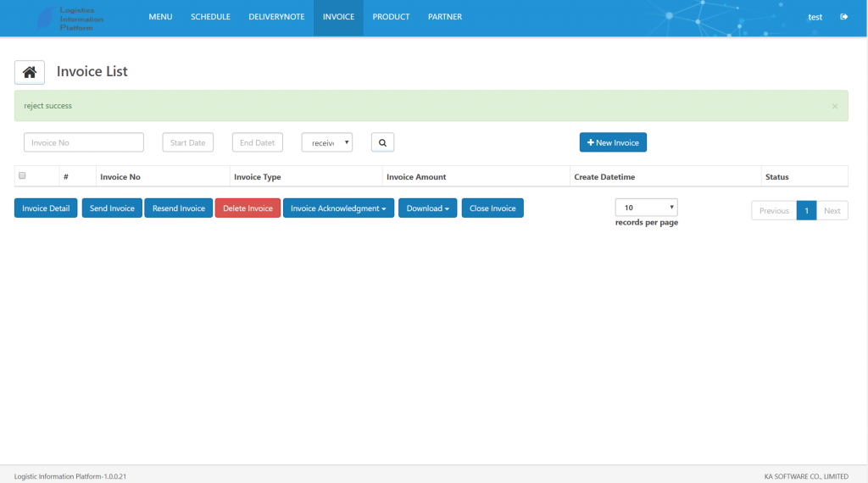Click the Logistics Information Platform logo
This screenshot has width=868, height=483.
[70, 19]
